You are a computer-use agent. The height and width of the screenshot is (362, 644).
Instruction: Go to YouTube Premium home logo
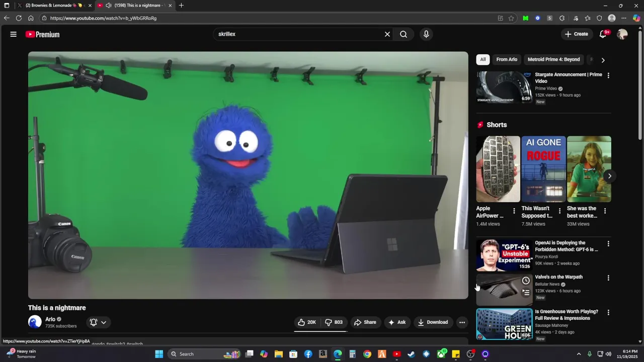coord(43,34)
